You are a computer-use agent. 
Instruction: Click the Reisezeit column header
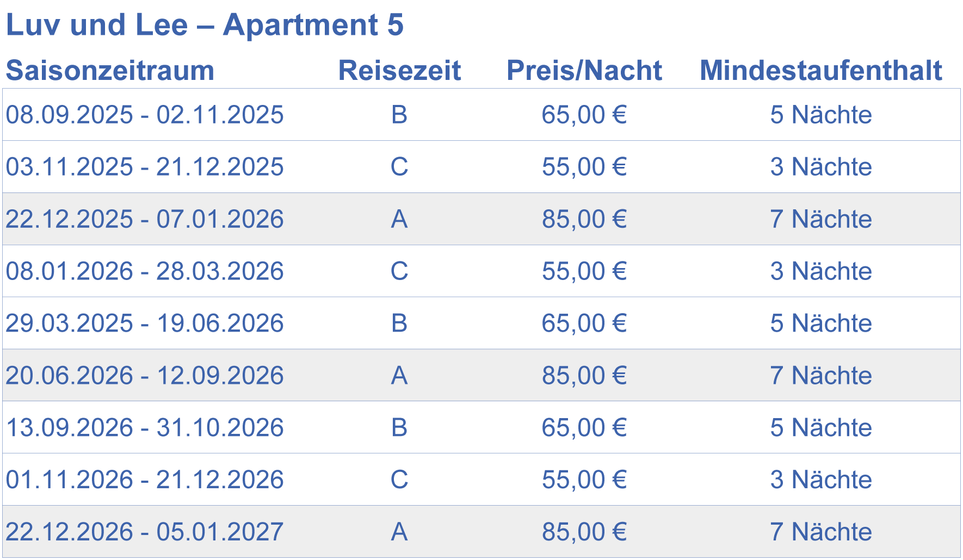point(399,71)
